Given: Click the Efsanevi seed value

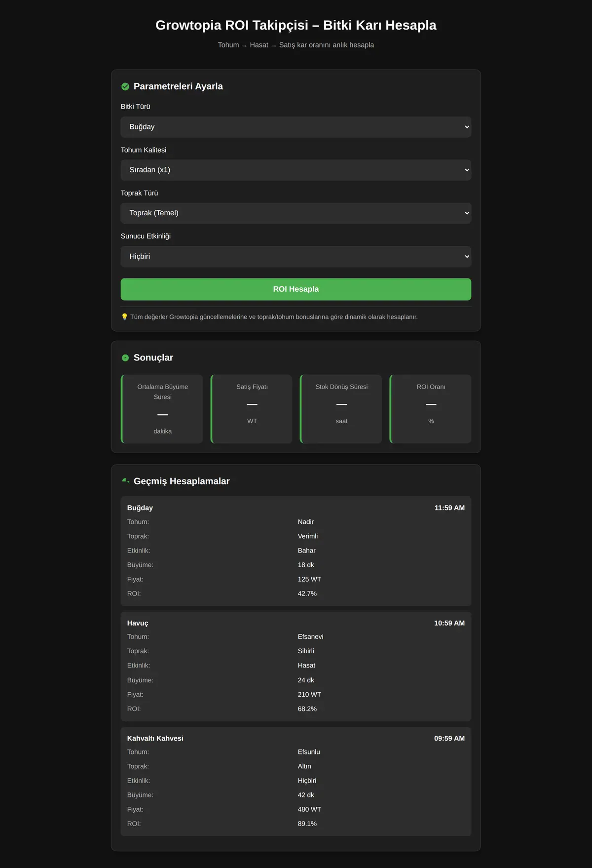Looking at the screenshot, I should 311,637.
